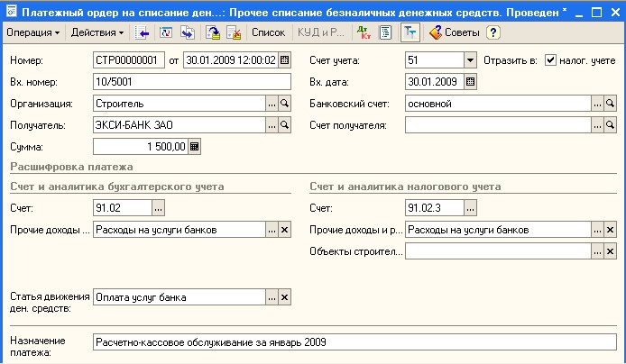Click magnifier icon for Банковский счет
The height and width of the screenshot is (364, 626).
[x=611, y=104]
